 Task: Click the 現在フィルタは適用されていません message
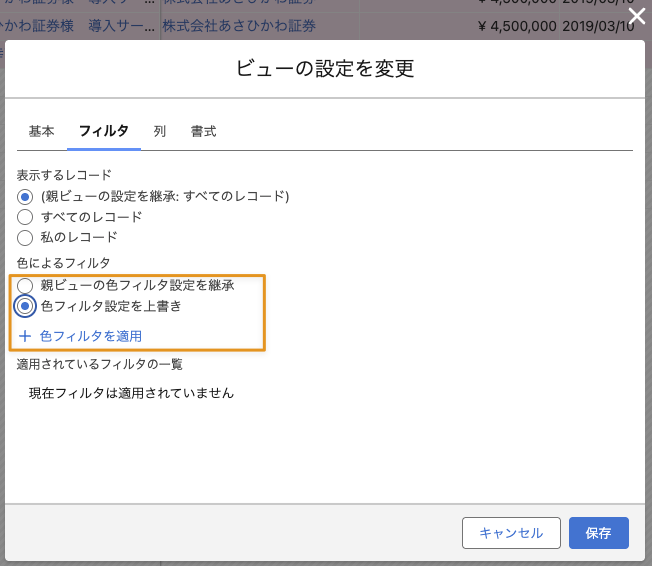click(131, 393)
